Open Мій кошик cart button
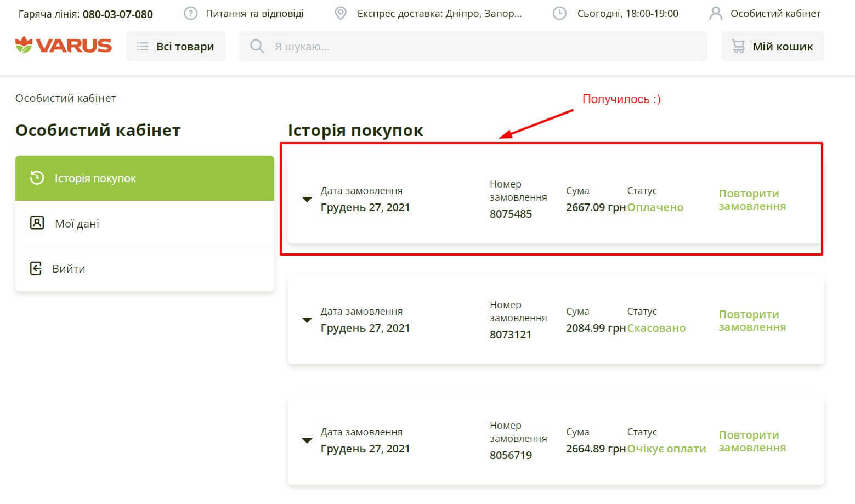This screenshot has height=504, width=855. point(772,46)
